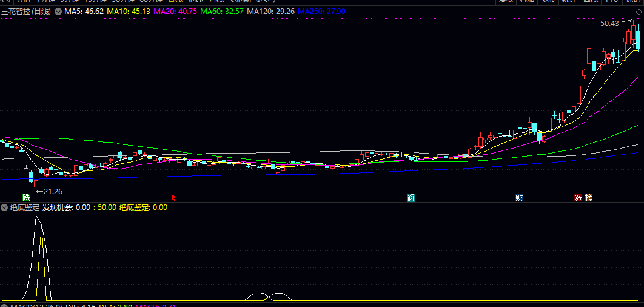Open the 解 event marker

pos(411,197)
